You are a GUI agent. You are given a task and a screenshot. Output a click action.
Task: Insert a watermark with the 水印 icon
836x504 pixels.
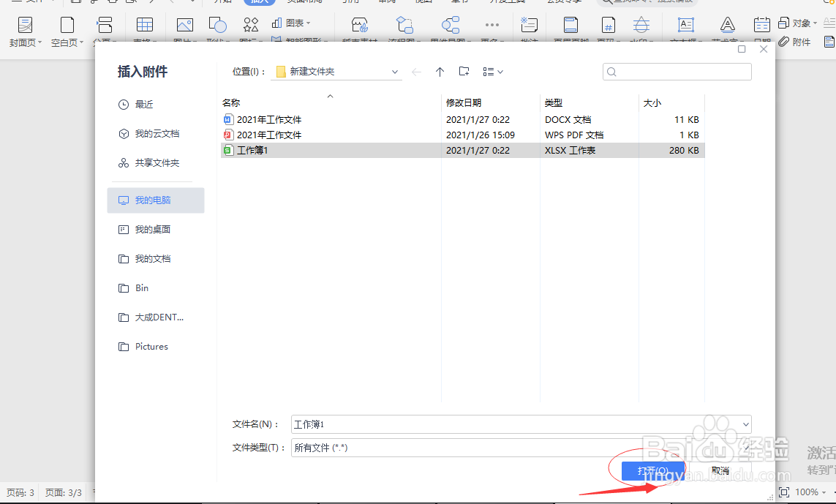[x=641, y=23]
